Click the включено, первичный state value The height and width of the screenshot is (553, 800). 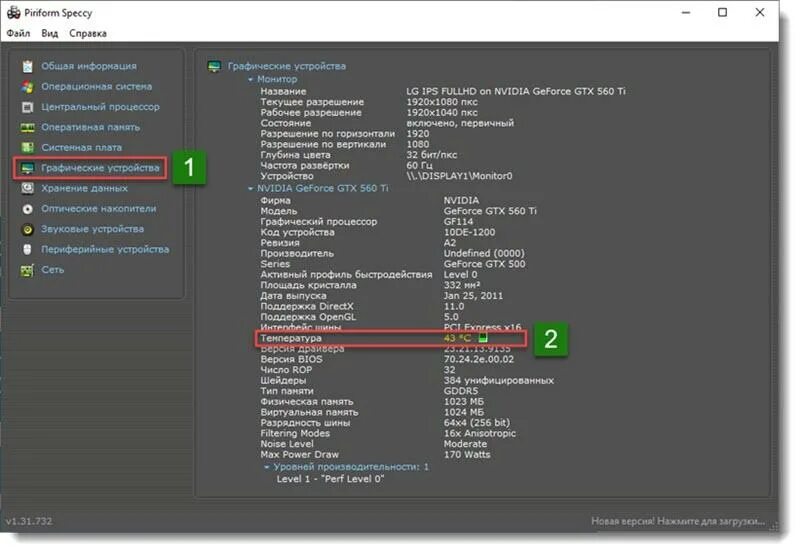(x=460, y=123)
